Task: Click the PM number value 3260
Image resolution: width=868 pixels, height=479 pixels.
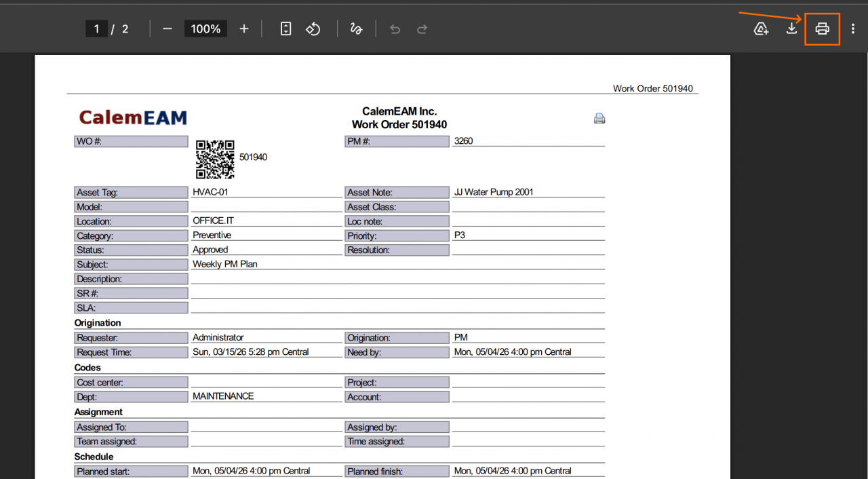Action: (x=463, y=141)
